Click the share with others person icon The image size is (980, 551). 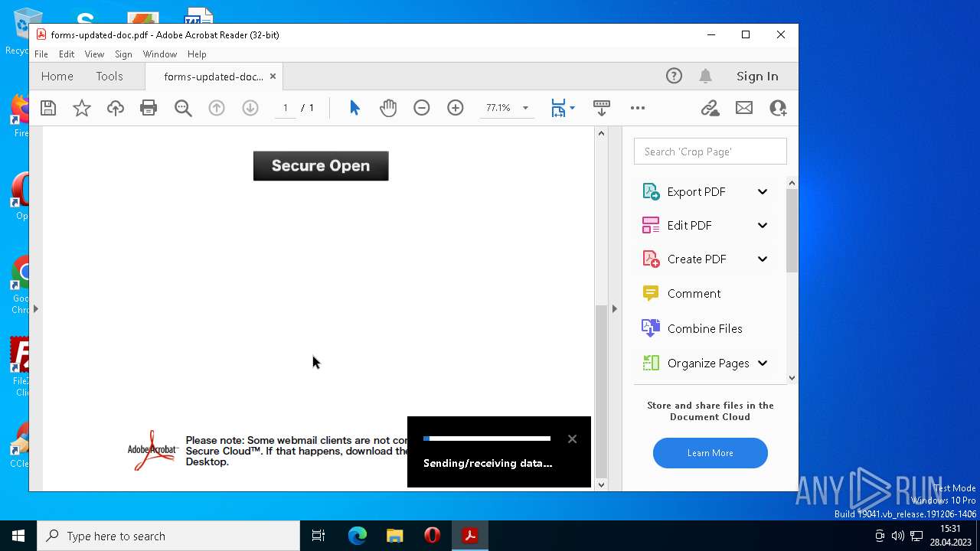point(778,108)
